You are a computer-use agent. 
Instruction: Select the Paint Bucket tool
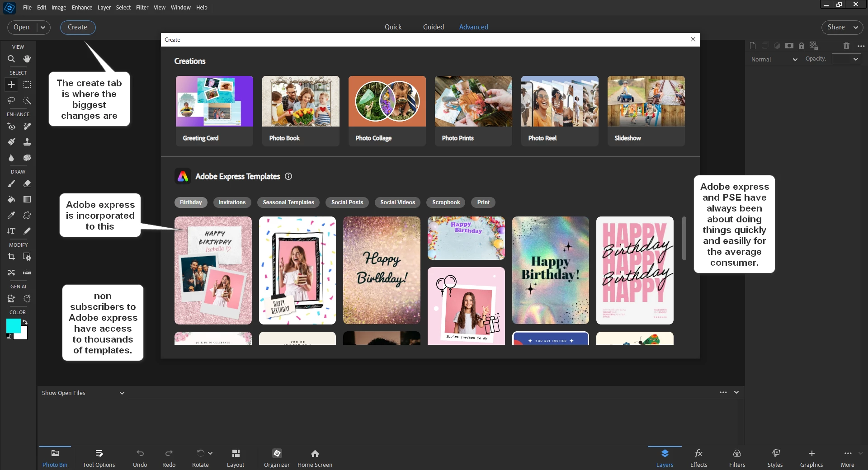(x=11, y=199)
